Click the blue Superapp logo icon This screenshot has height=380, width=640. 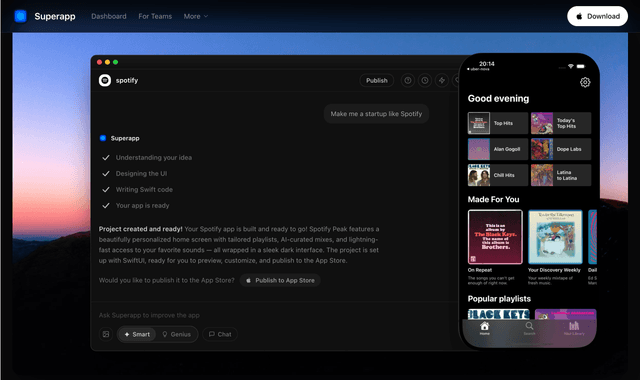20,16
